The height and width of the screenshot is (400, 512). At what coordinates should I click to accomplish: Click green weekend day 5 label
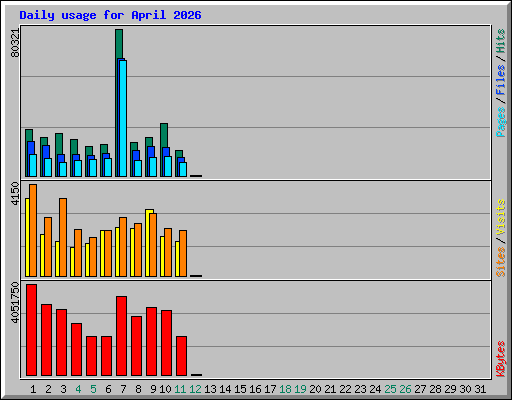93,389
